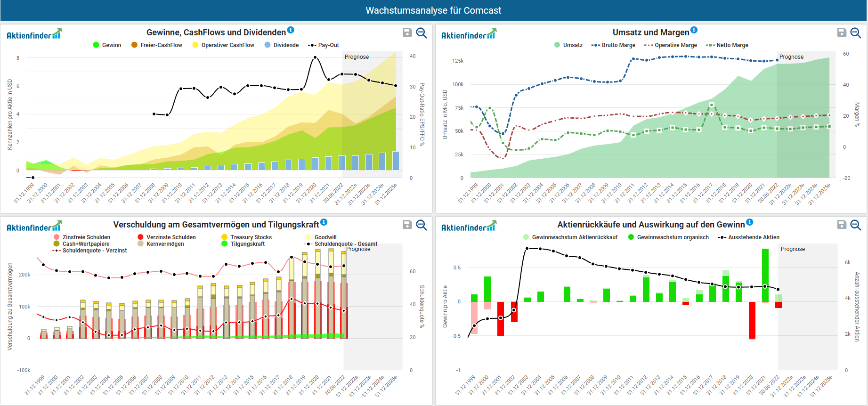Save the Gewinne, CashFlows und Dividenden chart

[407, 32]
